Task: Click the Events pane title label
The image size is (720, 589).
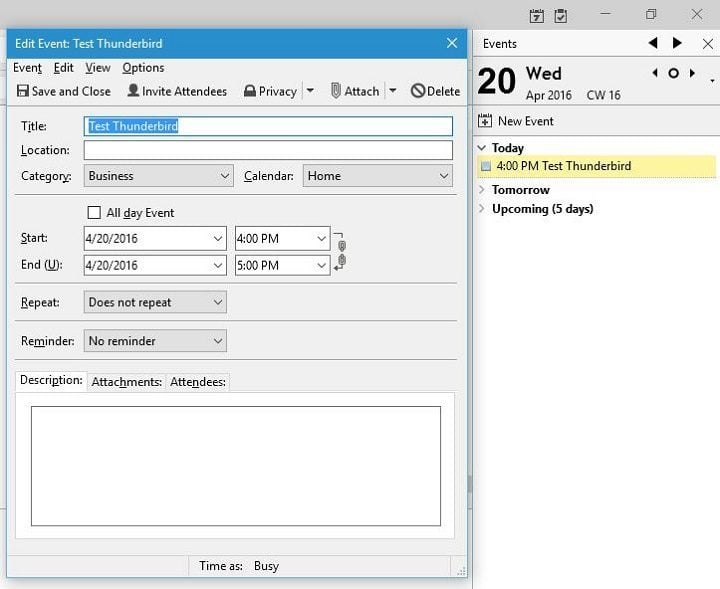Action: (x=500, y=44)
